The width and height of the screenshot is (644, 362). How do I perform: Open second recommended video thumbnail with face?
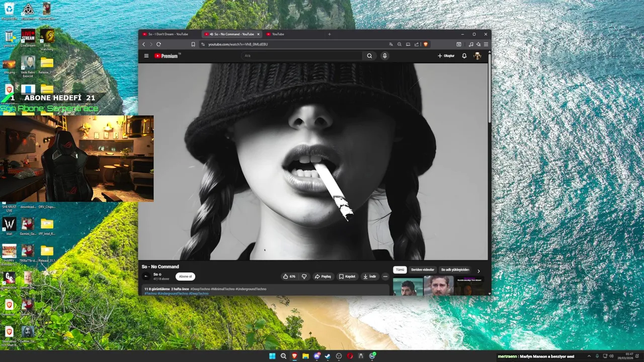point(439,286)
